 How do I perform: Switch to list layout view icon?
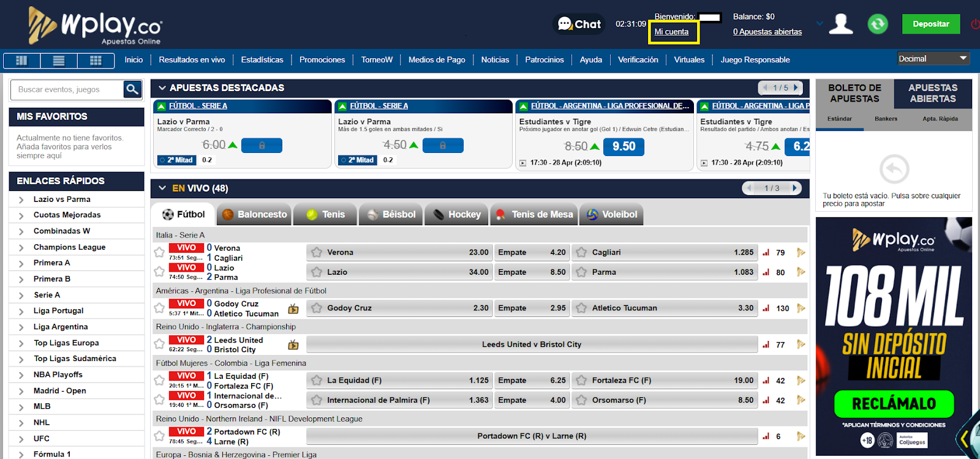pyautogui.click(x=59, y=60)
